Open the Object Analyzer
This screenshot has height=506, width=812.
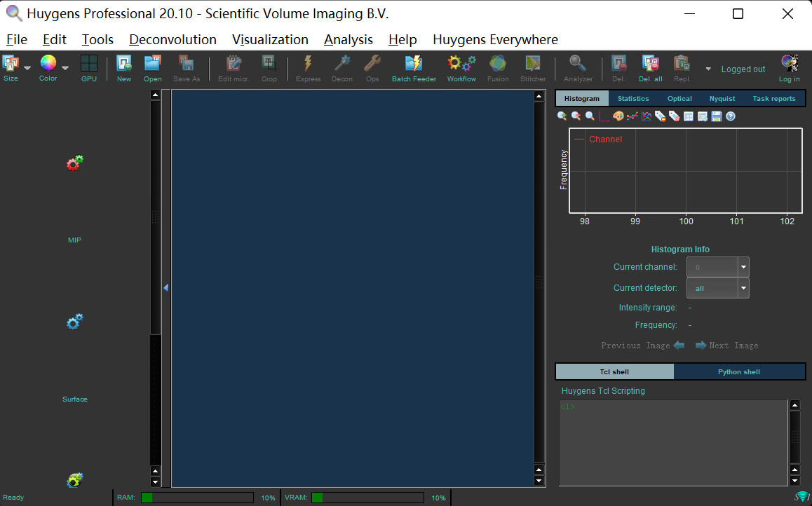pyautogui.click(x=578, y=63)
